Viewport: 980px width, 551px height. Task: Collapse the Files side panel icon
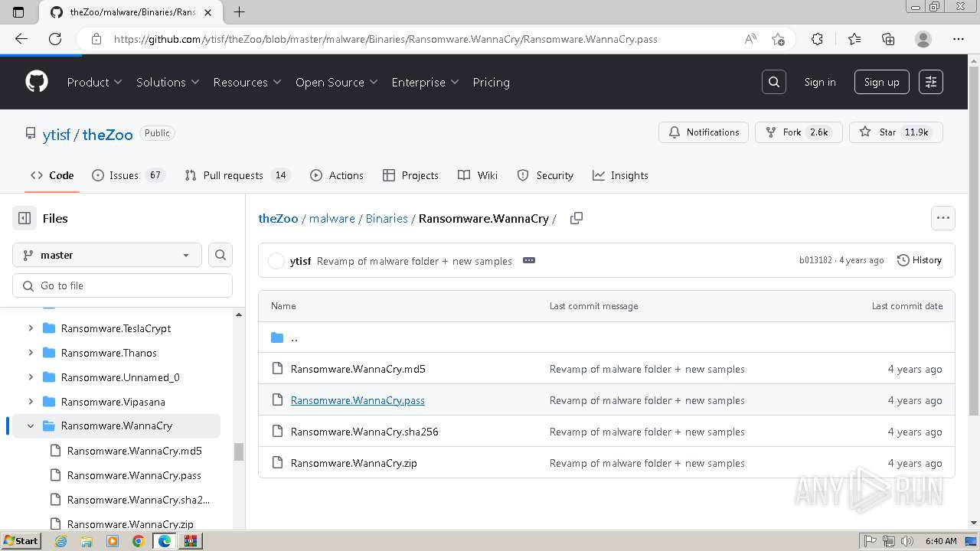tap(24, 218)
